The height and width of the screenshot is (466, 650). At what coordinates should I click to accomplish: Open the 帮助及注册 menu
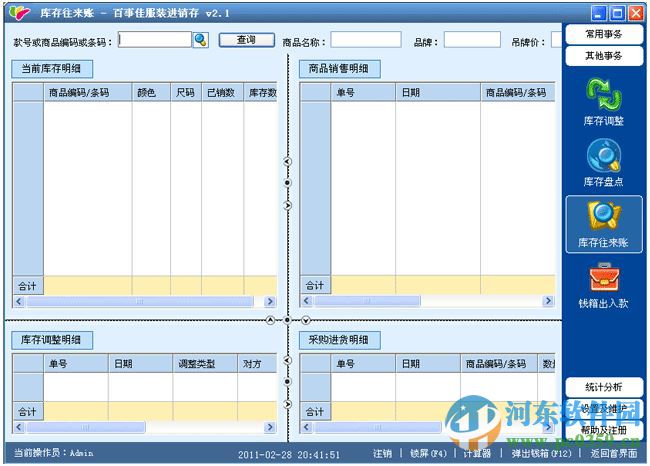click(604, 430)
